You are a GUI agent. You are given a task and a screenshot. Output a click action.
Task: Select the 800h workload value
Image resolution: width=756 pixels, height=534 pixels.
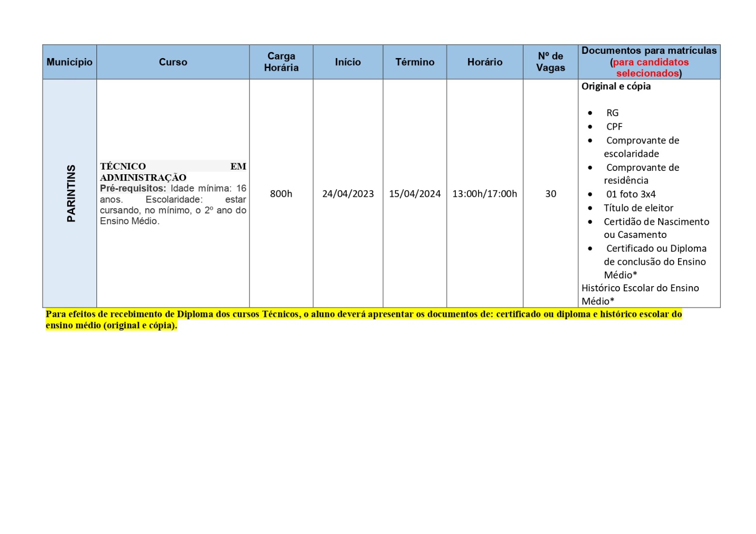pyautogui.click(x=281, y=194)
